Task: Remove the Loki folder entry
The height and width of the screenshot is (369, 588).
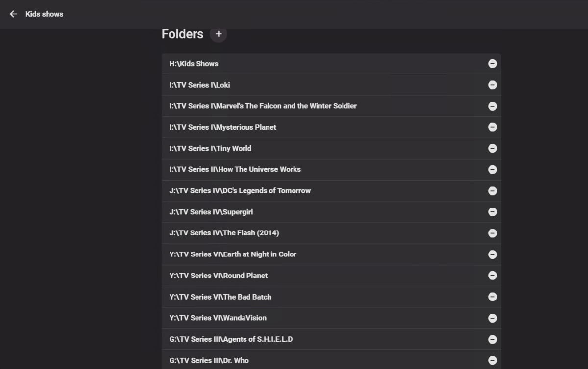Action: point(492,85)
